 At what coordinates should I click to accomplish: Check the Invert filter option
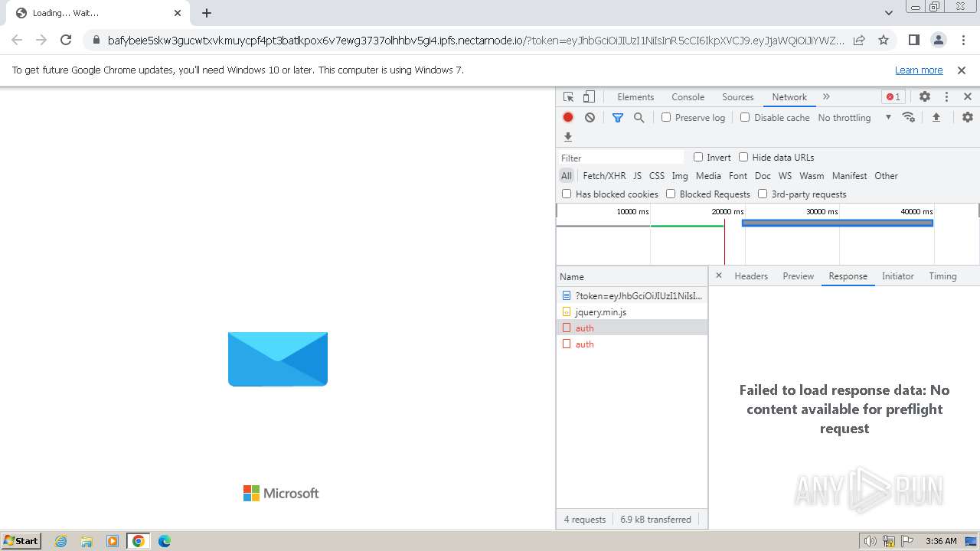click(x=698, y=157)
